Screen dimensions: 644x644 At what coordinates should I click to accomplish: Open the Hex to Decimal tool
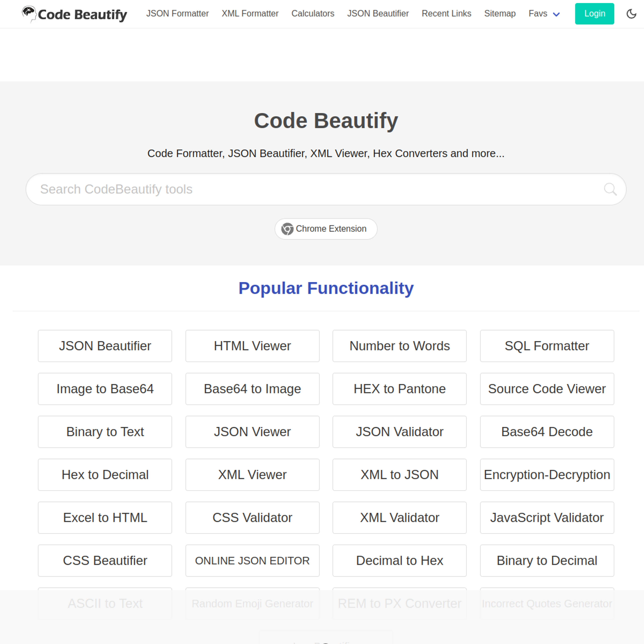point(105,475)
